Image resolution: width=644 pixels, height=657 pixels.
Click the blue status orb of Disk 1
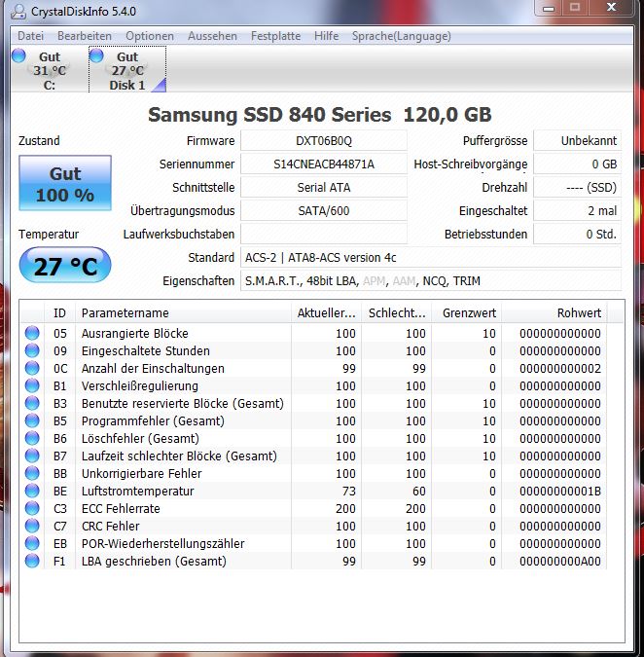click(x=96, y=55)
